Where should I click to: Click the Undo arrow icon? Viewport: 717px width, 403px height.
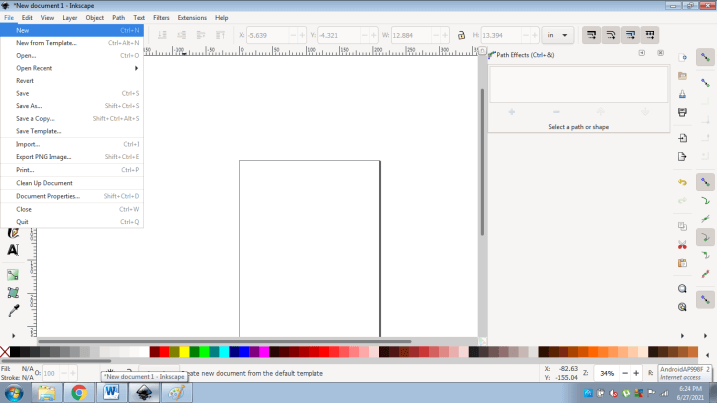[682, 183]
